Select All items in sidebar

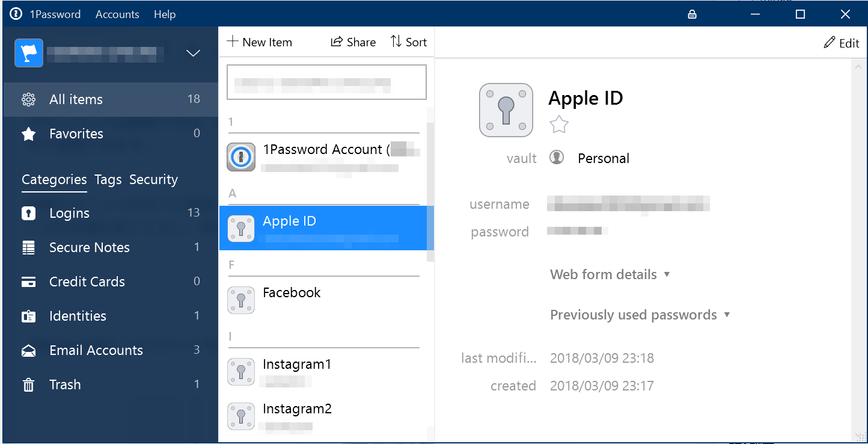[x=111, y=99]
